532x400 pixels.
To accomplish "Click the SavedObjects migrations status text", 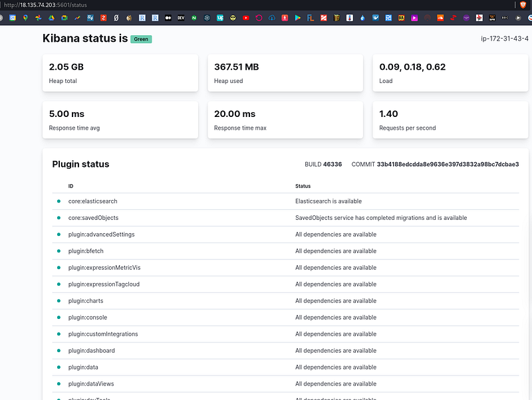I will click(x=381, y=218).
